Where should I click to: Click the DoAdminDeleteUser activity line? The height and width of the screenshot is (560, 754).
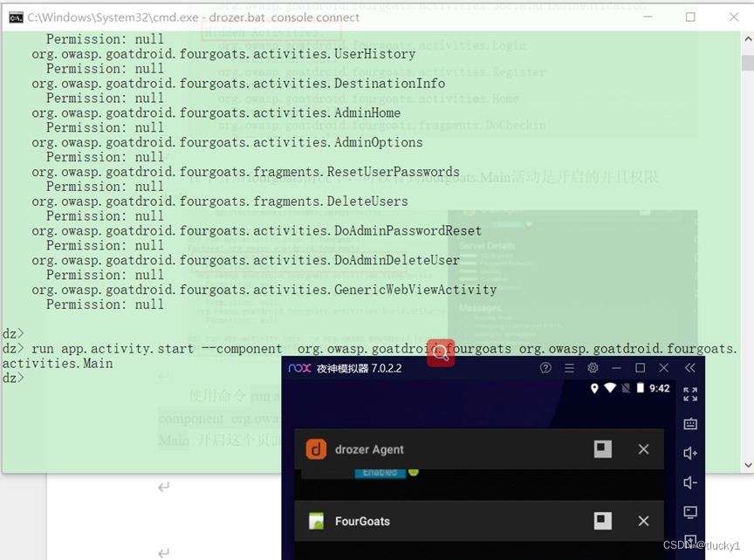[246, 260]
